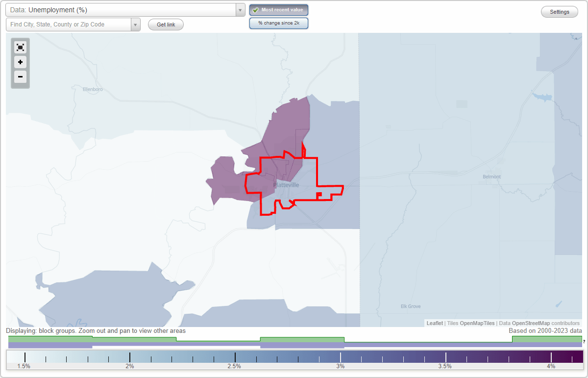Enable the Most recent value display mode

click(278, 10)
